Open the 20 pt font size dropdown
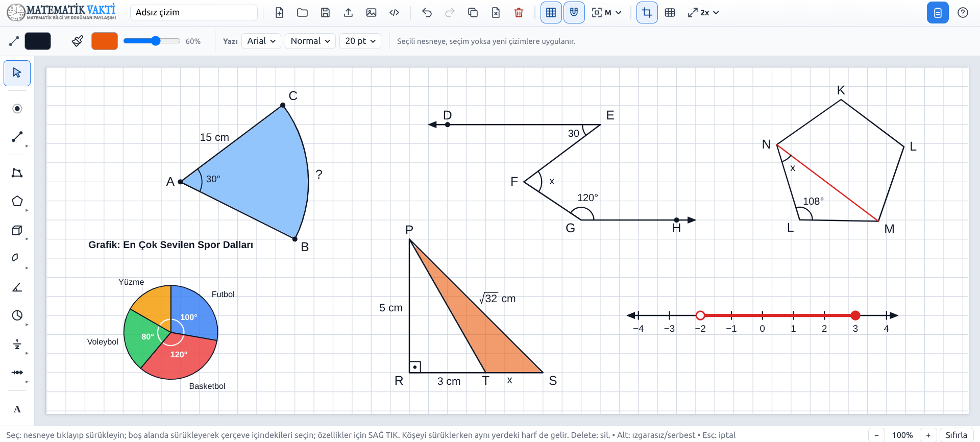 [360, 41]
